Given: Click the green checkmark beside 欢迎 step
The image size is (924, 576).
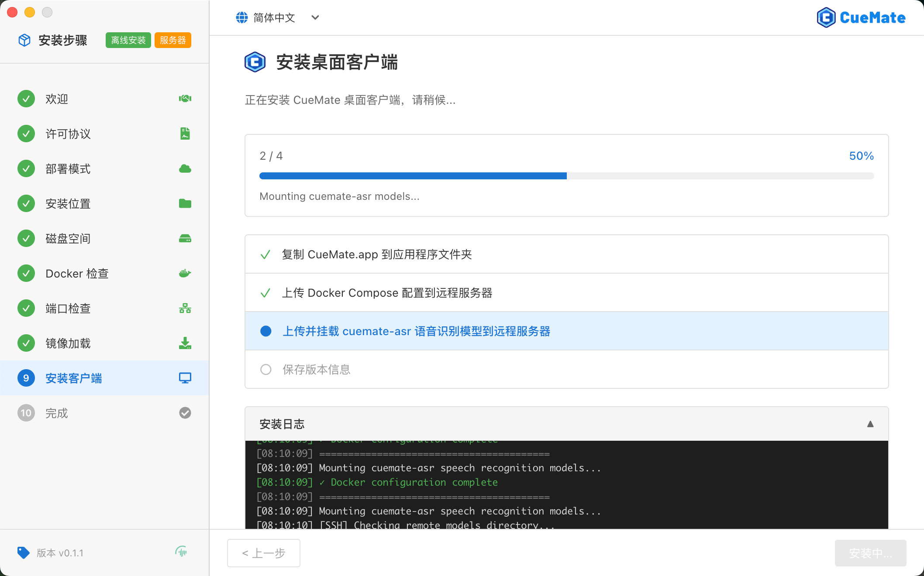Looking at the screenshot, I should click(x=26, y=99).
